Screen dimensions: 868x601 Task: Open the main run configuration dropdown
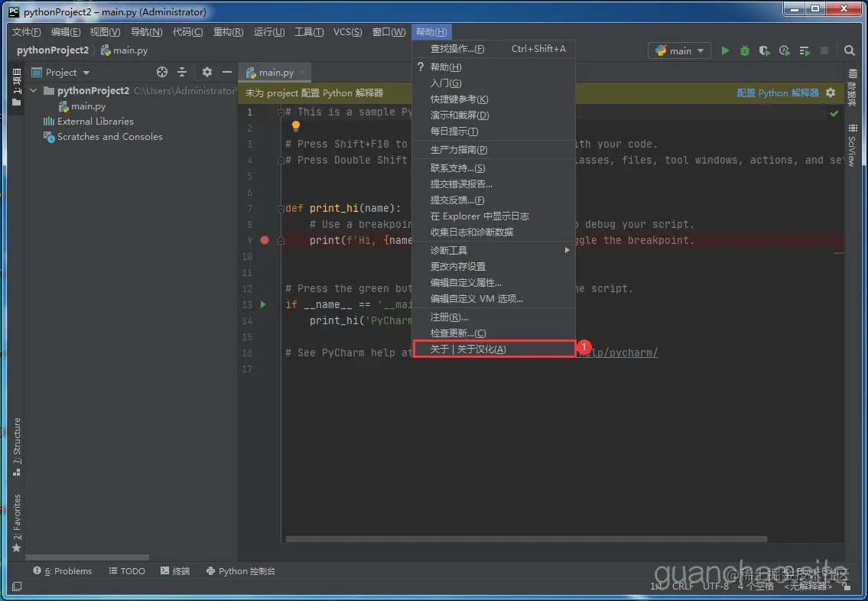[679, 50]
